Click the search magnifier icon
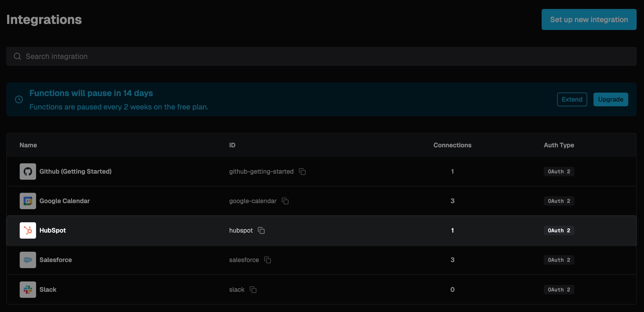Screen dimensions: 644x312 17,56
